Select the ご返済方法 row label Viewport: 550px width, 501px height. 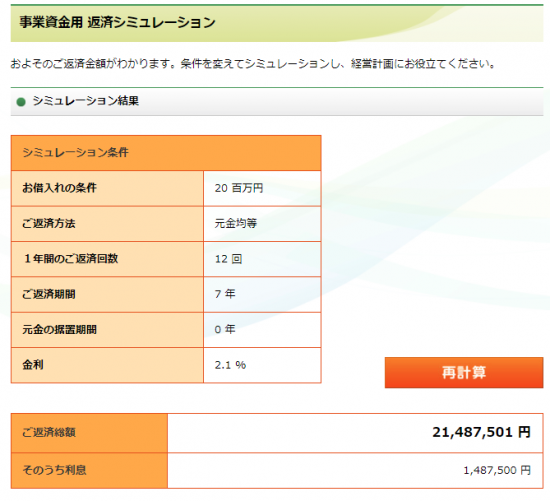(x=49, y=223)
